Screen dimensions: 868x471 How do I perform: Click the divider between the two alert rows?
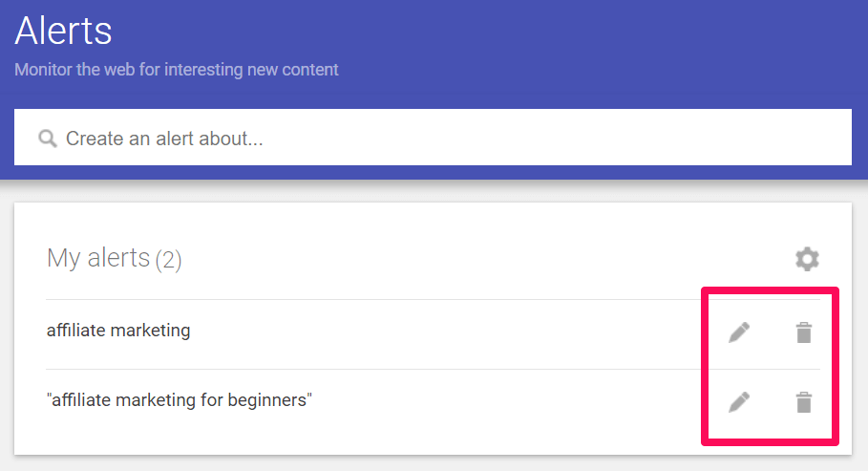(382, 369)
